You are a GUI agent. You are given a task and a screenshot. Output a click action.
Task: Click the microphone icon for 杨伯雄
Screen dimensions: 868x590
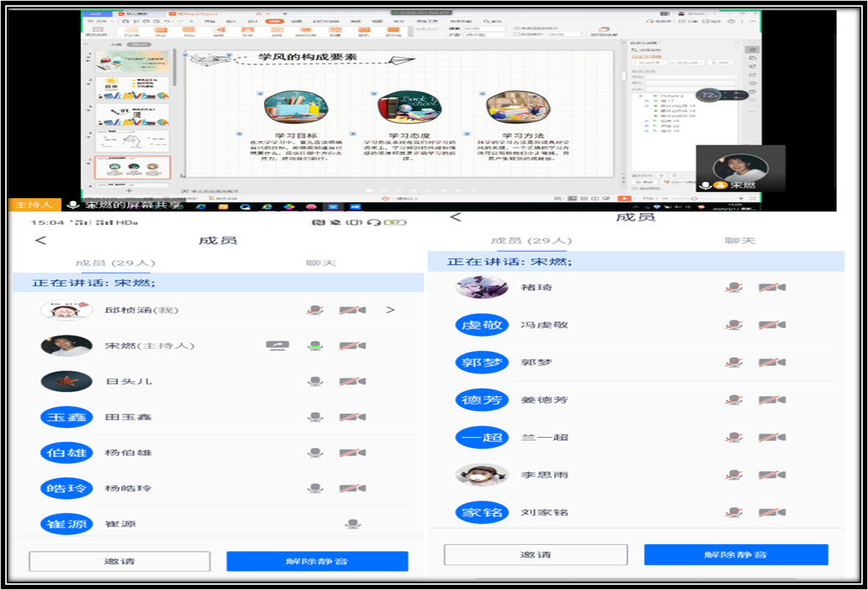(315, 453)
